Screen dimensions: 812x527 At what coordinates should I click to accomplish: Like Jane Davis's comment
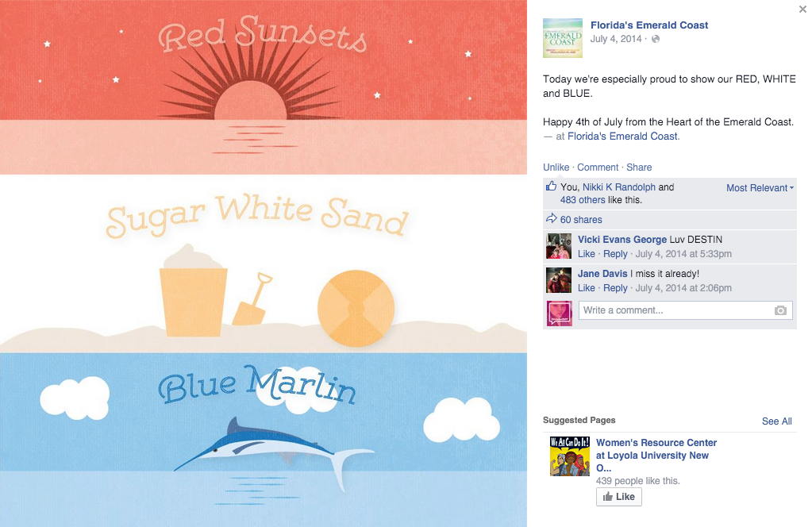[587, 288]
